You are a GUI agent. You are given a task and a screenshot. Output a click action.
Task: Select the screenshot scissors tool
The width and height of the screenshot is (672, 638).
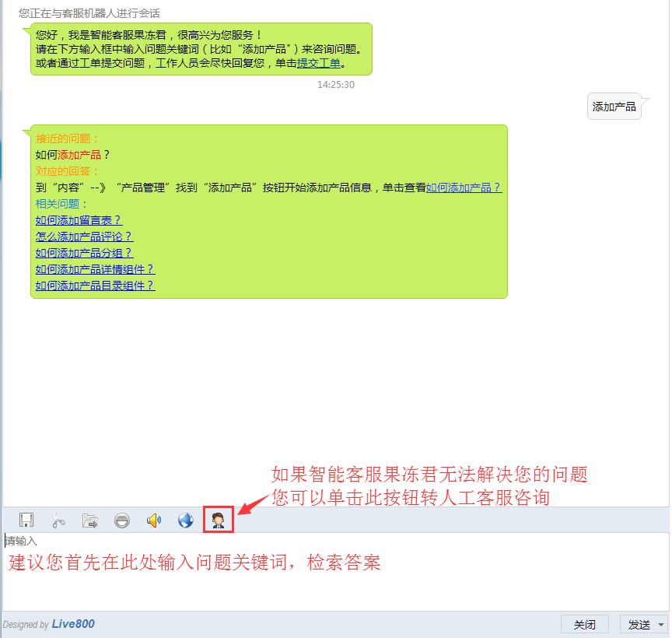(58, 521)
